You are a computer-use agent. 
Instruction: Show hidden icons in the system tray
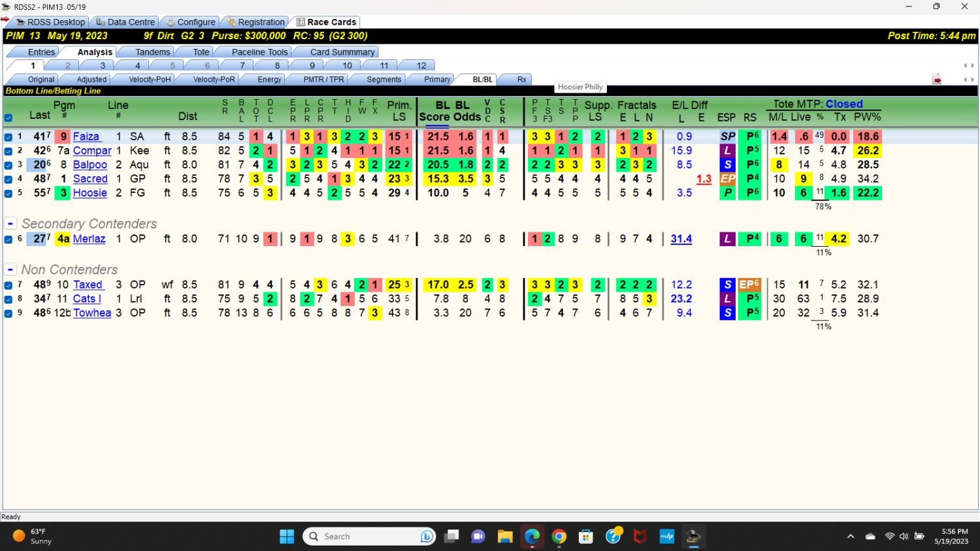point(851,537)
